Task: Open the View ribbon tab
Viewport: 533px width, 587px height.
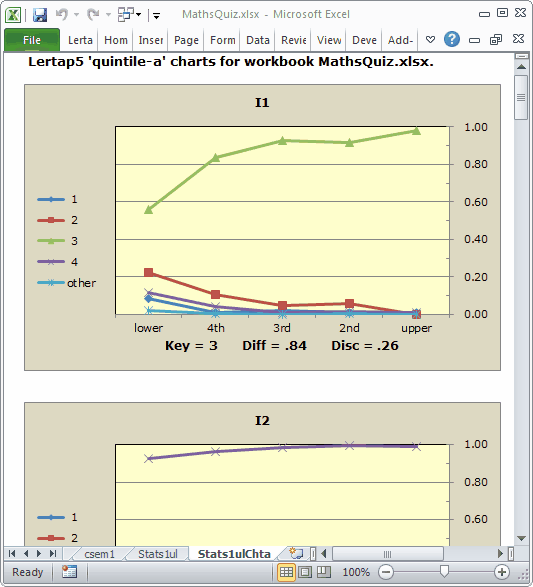Action: click(x=329, y=40)
